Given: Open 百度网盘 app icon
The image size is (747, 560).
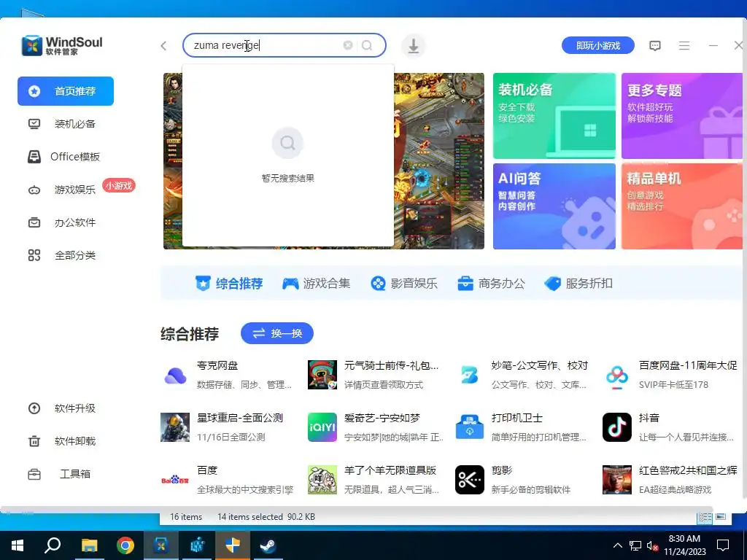Looking at the screenshot, I should tap(617, 376).
